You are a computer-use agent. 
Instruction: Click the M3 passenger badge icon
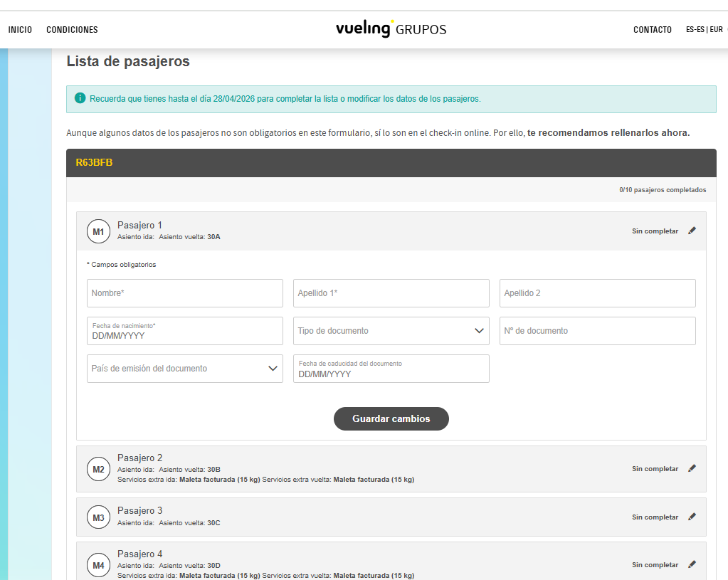[98, 517]
